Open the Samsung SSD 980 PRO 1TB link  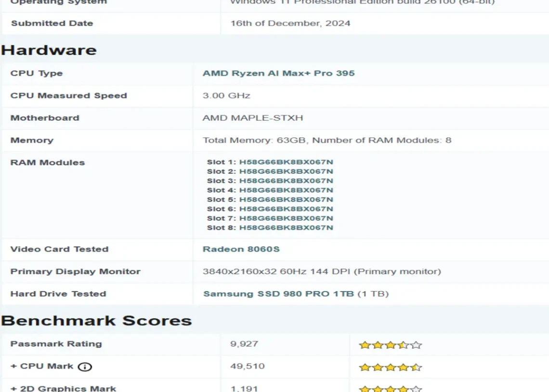279,294
